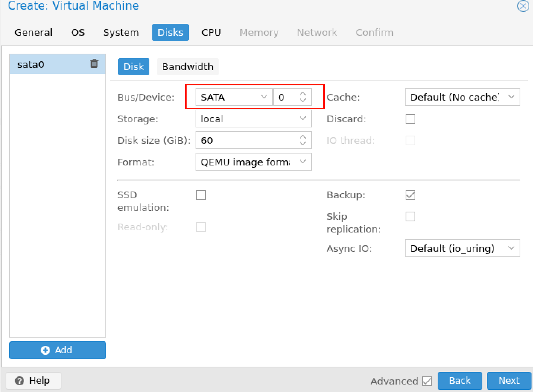Image resolution: width=533 pixels, height=392 pixels.
Task: Decrease the disk size spinner
Action: [x=303, y=143]
